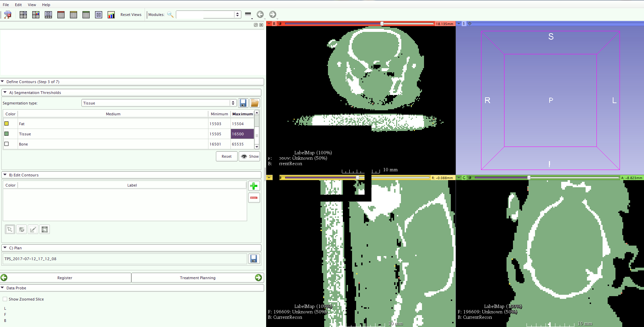Click the green plus add contour button
This screenshot has height=327, width=644.
point(254,186)
